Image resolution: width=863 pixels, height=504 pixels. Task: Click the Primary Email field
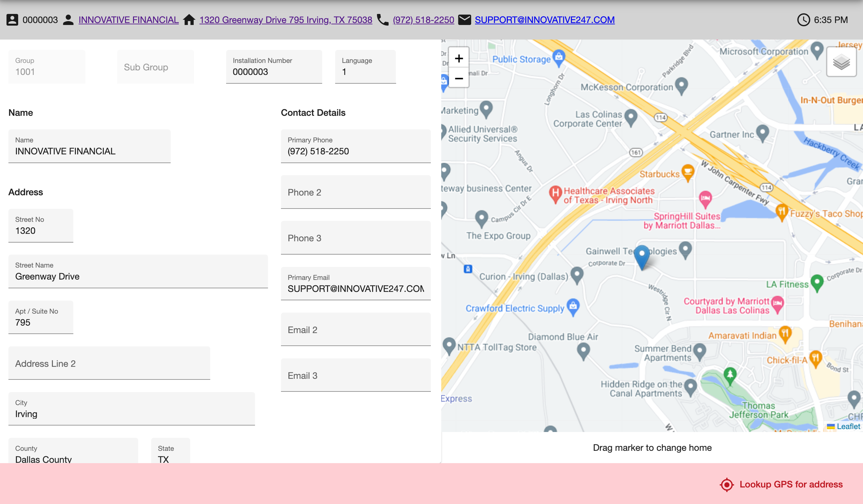(x=356, y=283)
